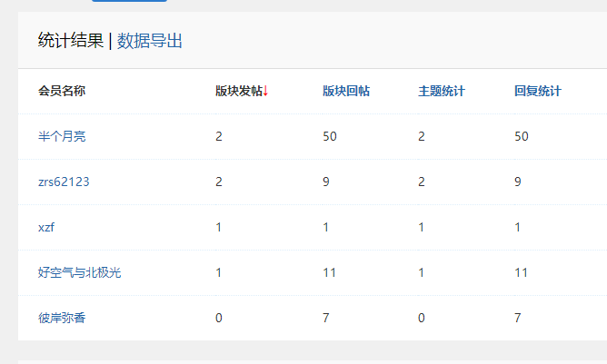
Task: Click the red down arrow beside 版块发帖
Action: coord(265,91)
